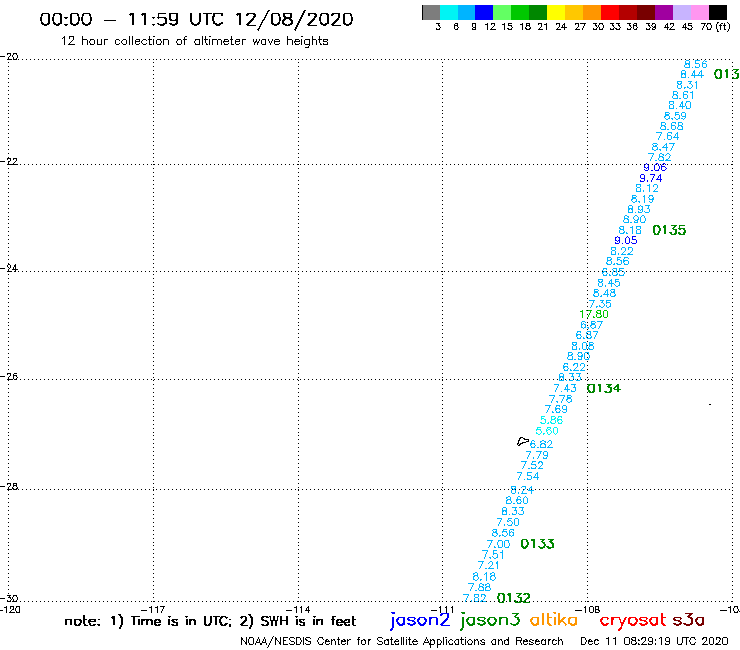This screenshot has height=650, width=740.
Task: Click the 8.08 wave height reading
Action: pyautogui.click(x=583, y=346)
